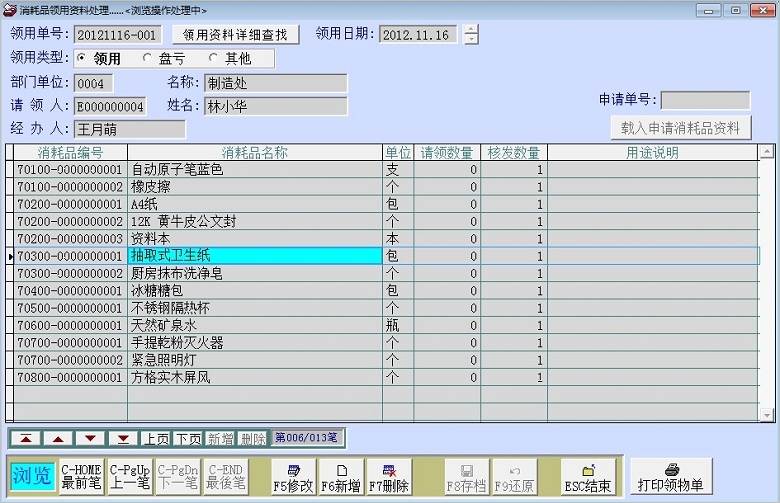Move to previous row with the up arrow

click(58, 438)
